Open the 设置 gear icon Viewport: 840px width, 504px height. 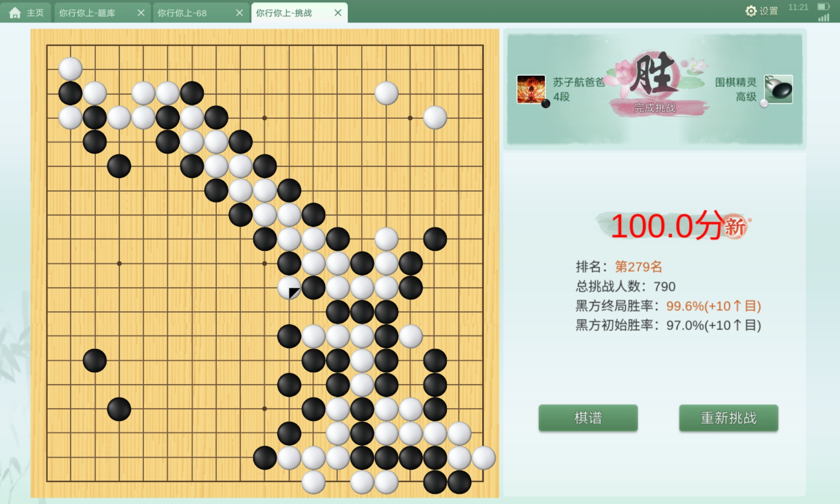point(751,11)
